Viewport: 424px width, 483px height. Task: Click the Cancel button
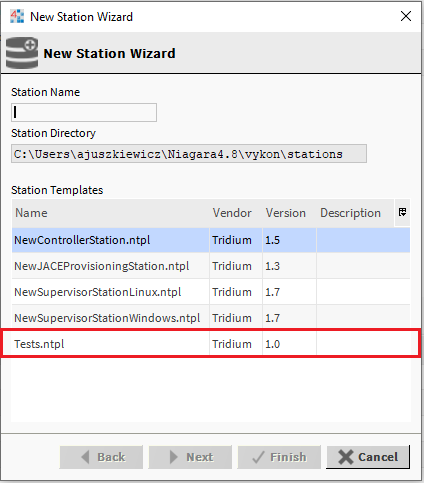click(x=368, y=457)
